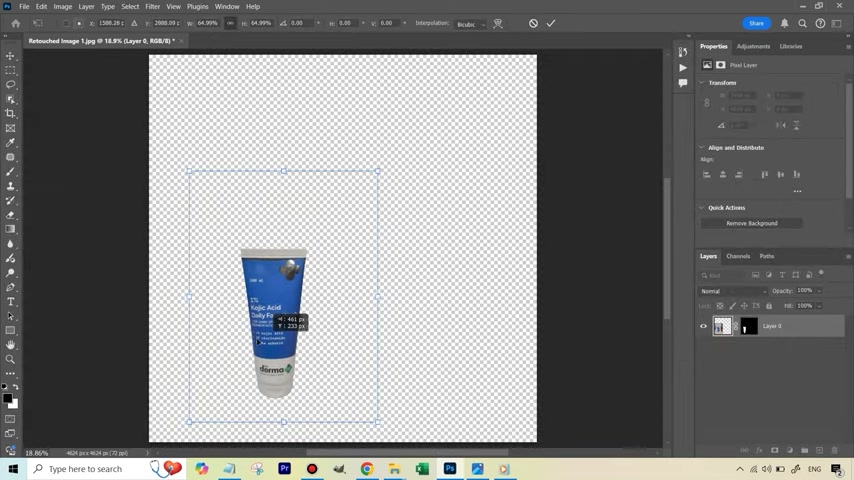Image resolution: width=854 pixels, height=480 pixels.
Task: Open the Interpolation Bicubic dropdown
Action: (471, 24)
